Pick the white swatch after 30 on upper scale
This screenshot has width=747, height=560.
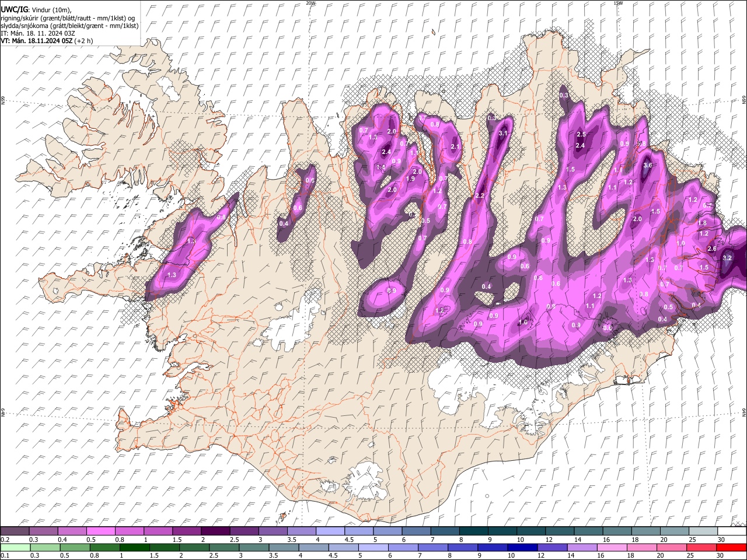click(732, 531)
